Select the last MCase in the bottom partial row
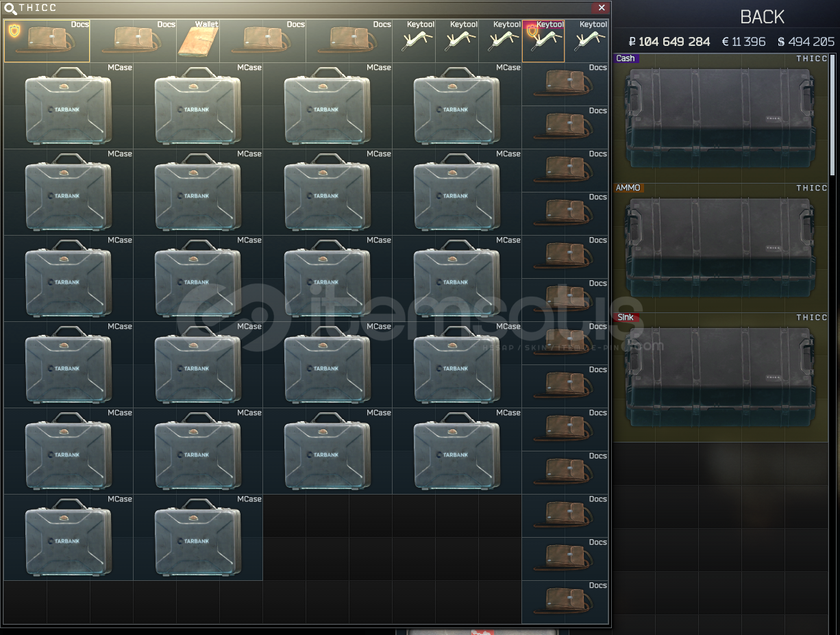Screen dimensions: 840x635 pos(198,537)
